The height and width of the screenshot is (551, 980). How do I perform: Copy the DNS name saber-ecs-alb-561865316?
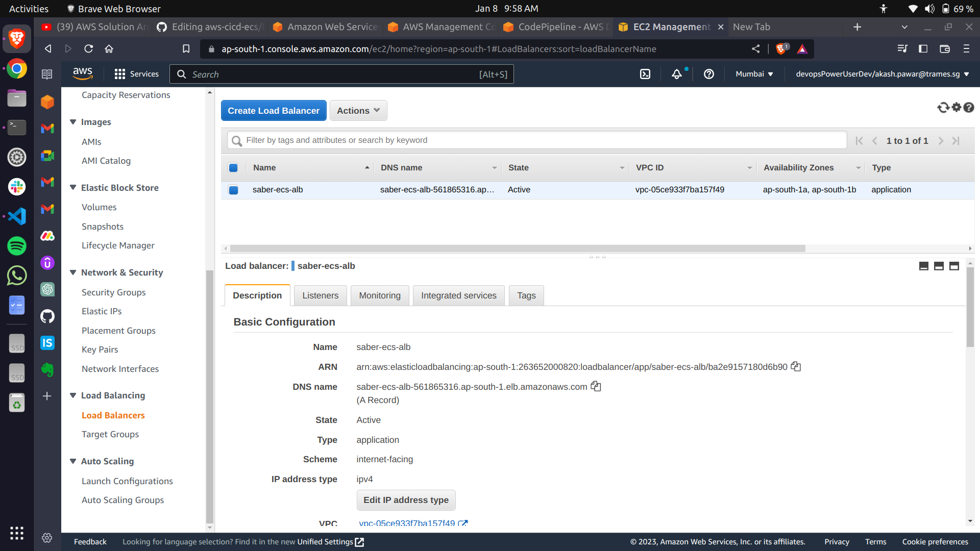[596, 386]
